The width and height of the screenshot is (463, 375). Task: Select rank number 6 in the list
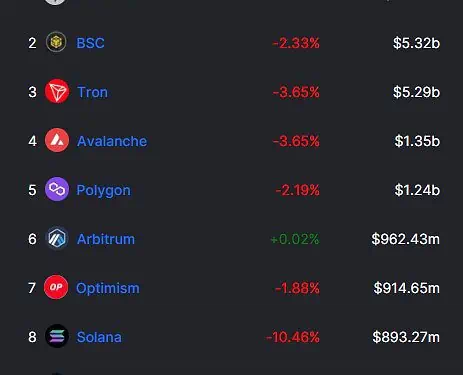(x=32, y=239)
